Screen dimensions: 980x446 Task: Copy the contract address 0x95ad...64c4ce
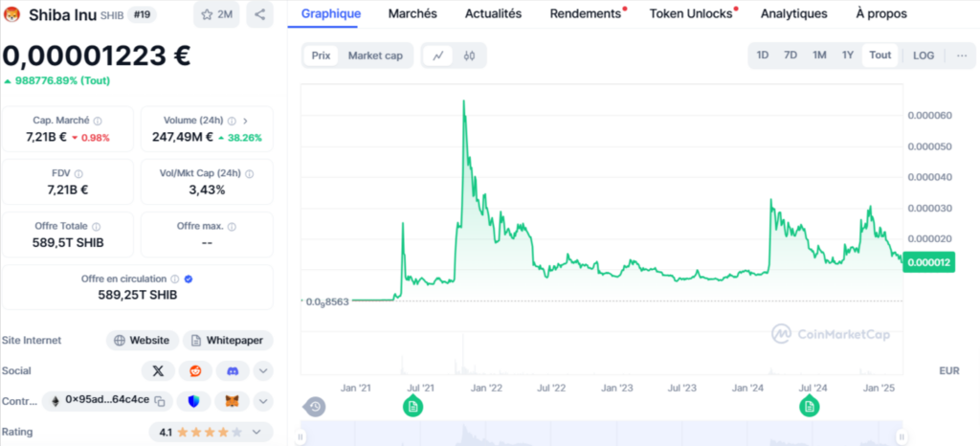(160, 401)
